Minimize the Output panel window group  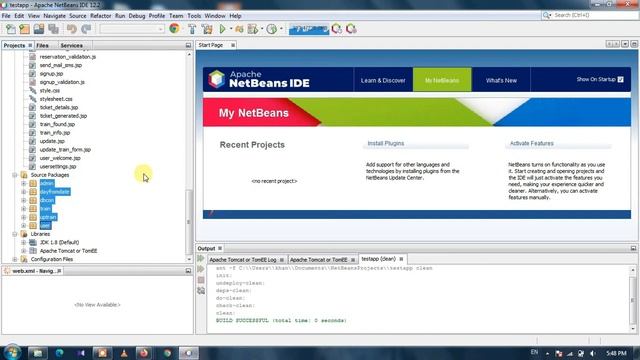point(633,248)
